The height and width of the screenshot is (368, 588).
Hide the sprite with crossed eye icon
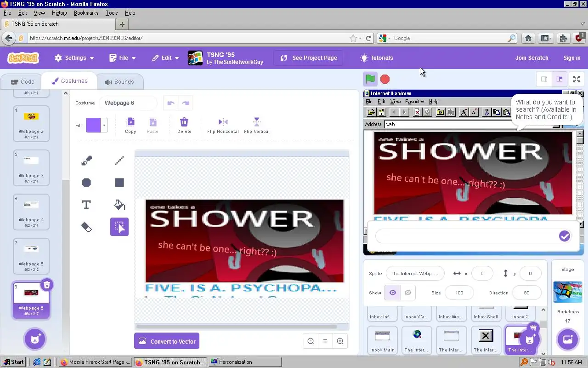(408, 293)
